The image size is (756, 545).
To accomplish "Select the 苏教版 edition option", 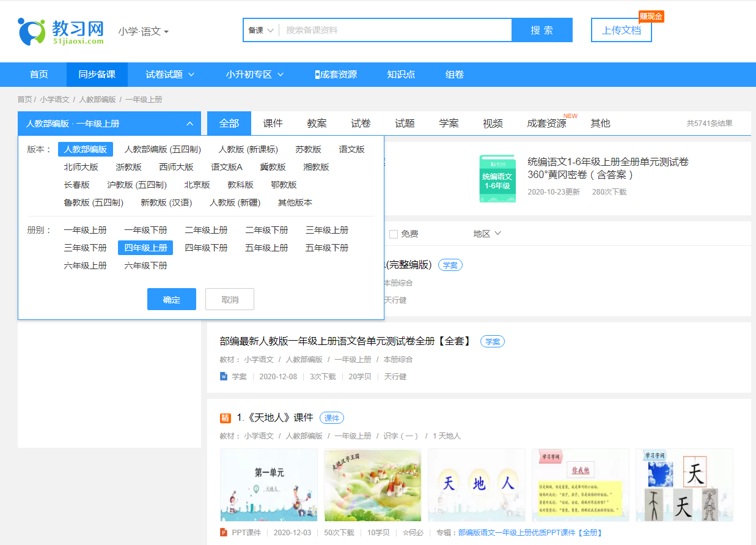I will pyautogui.click(x=308, y=149).
